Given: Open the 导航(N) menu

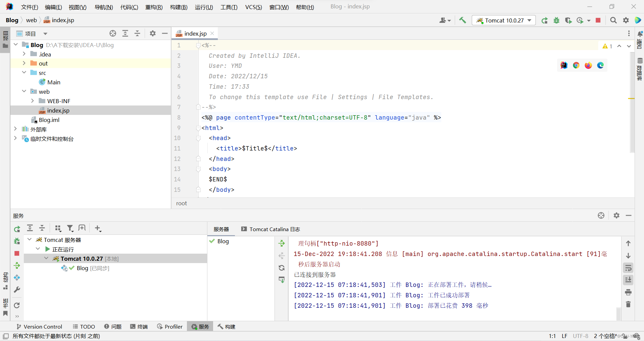Looking at the screenshot, I should [x=104, y=7].
